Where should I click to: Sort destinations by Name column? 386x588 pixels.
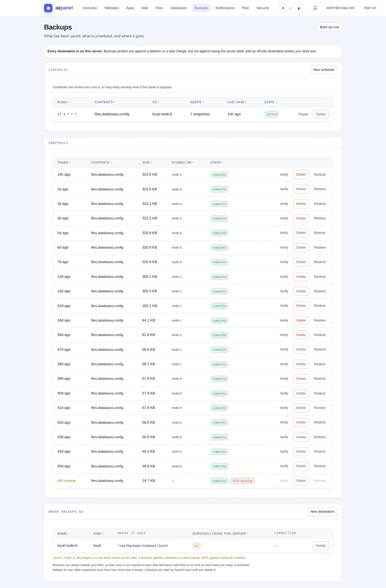63,533
